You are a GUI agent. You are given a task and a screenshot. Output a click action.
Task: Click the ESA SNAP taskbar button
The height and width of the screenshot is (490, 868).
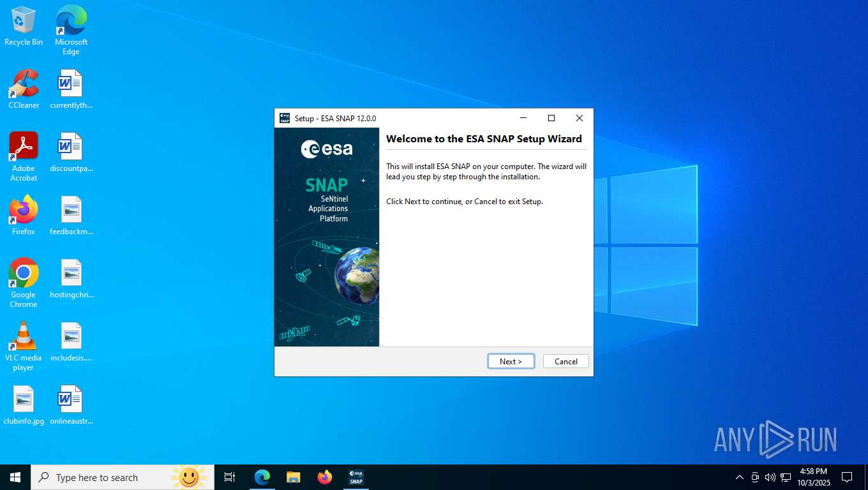[x=356, y=477]
